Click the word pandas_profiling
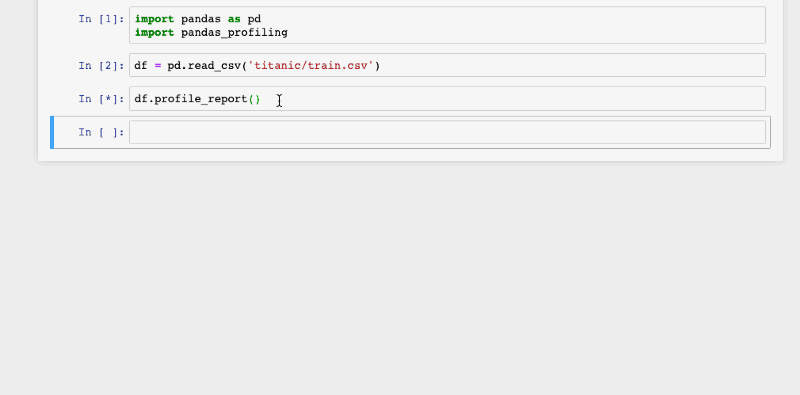Viewport: 800px width, 395px height. pos(234,33)
